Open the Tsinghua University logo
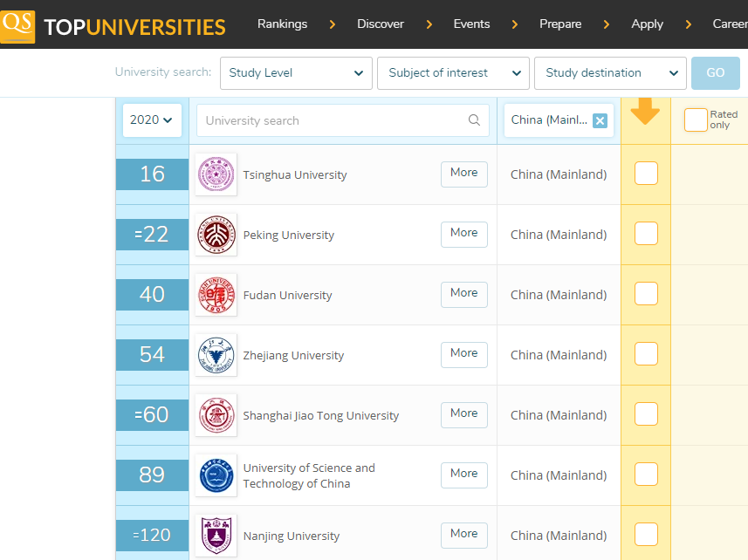 [x=216, y=174]
